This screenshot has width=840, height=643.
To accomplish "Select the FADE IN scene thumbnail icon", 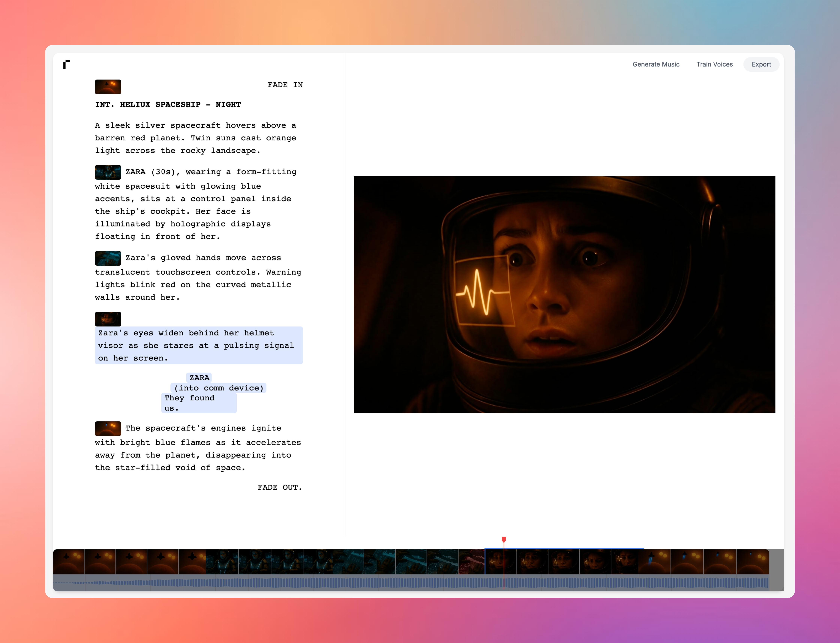I will [108, 87].
